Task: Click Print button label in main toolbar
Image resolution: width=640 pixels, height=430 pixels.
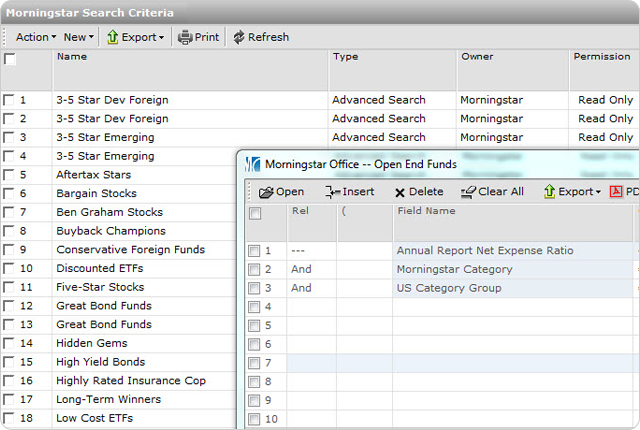Action: pyautogui.click(x=207, y=37)
